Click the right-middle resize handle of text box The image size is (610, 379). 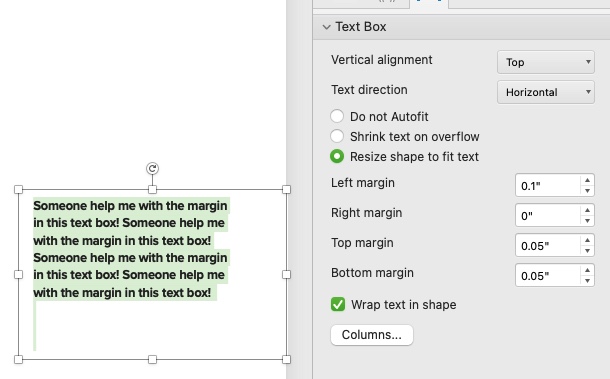pos(286,274)
